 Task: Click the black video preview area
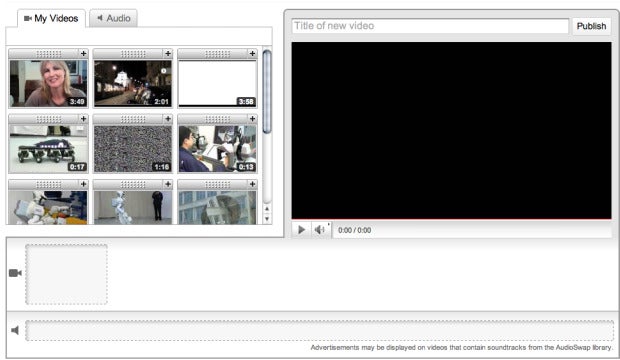[x=452, y=130]
